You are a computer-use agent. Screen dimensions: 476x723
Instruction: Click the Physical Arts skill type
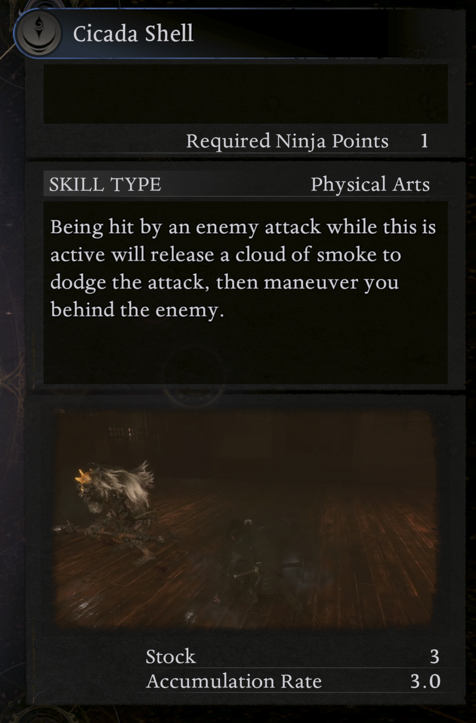pos(370,184)
